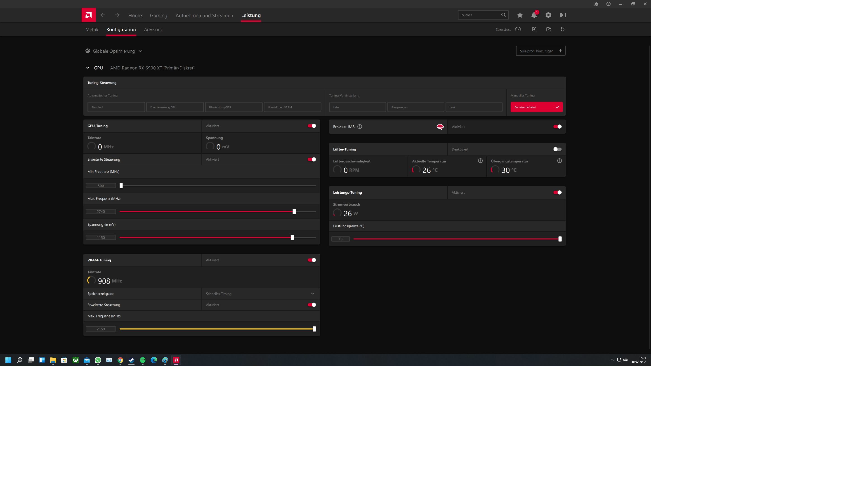Open settings via the gear icon
Viewport: 868px width, 488px height.
[548, 15]
